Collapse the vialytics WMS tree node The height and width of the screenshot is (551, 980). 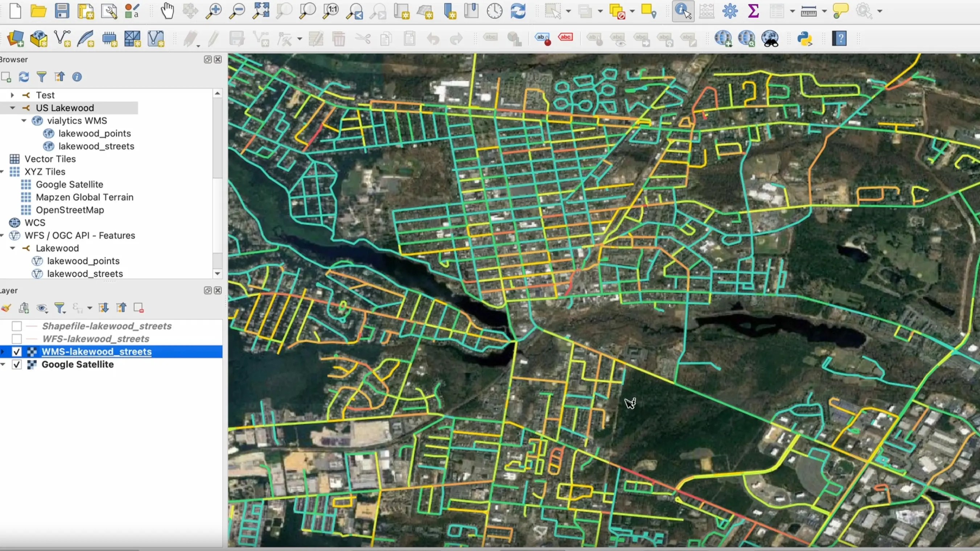pyautogui.click(x=24, y=121)
